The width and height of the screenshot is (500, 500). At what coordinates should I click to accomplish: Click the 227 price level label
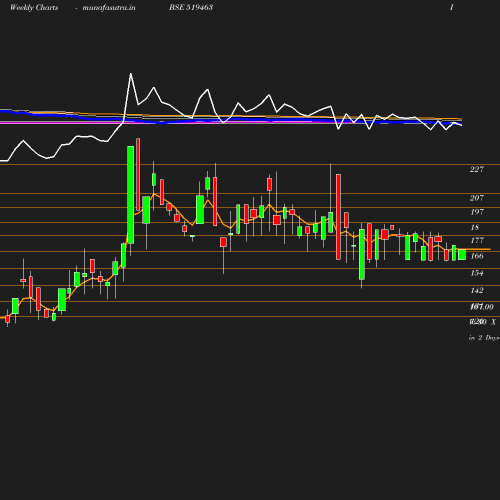point(477,169)
